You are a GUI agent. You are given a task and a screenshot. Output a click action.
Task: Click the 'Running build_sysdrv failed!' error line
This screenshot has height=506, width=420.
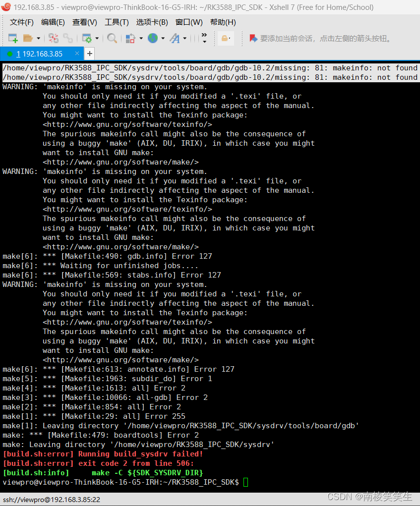click(103, 454)
